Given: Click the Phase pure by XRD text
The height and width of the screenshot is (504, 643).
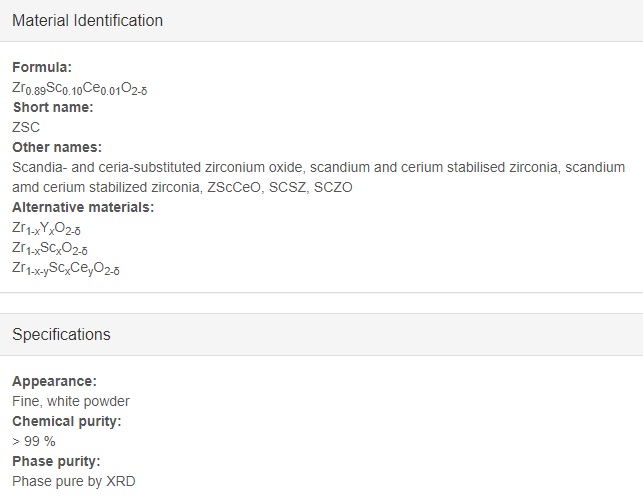Looking at the screenshot, I should 74,481.
